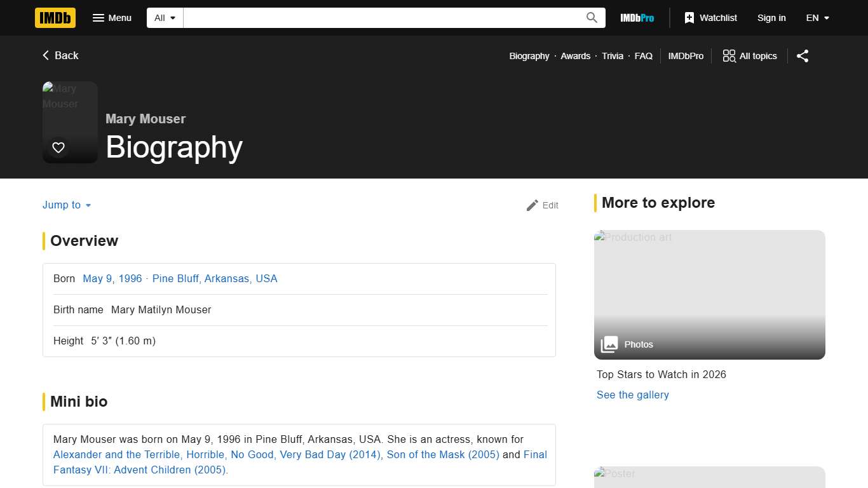Image resolution: width=868 pixels, height=488 pixels.
Task: Open the Pine Bluff, Arkansas, USA link
Action: [215, 278]
